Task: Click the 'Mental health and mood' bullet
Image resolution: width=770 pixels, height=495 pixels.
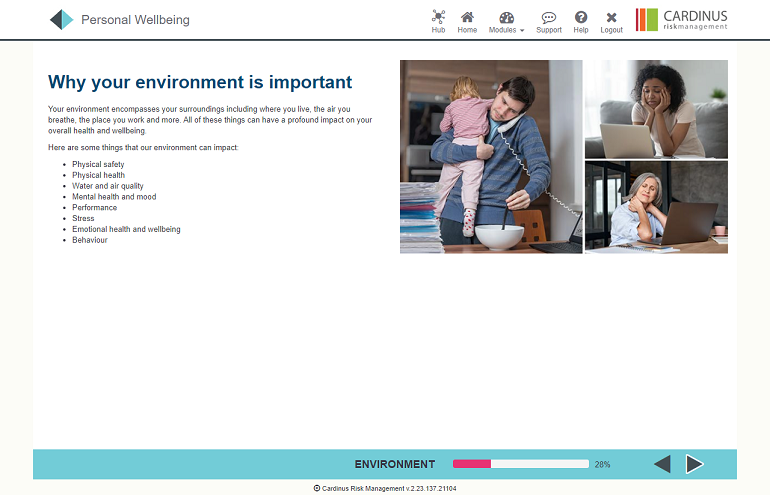Action: click(114, 197)
